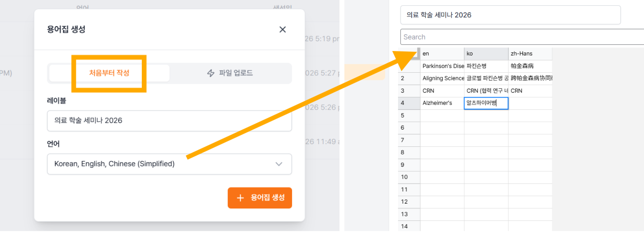The image size is (644, 232).
Task: Select the Alzheimer's cell in row 4
Action: (x=442, y=103)
